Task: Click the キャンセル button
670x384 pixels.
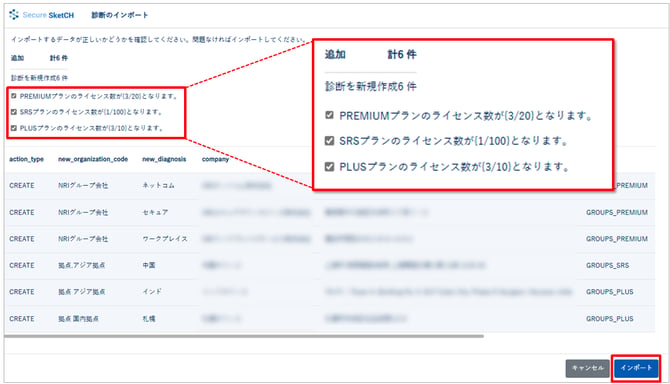Action: pos(588,368)
